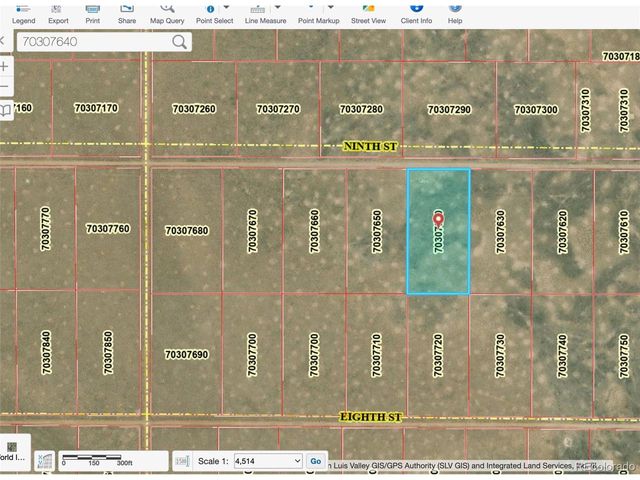Viewport: 640px width, 480px height.
Task: Open Street View
Action: click(x=368, y=15)
